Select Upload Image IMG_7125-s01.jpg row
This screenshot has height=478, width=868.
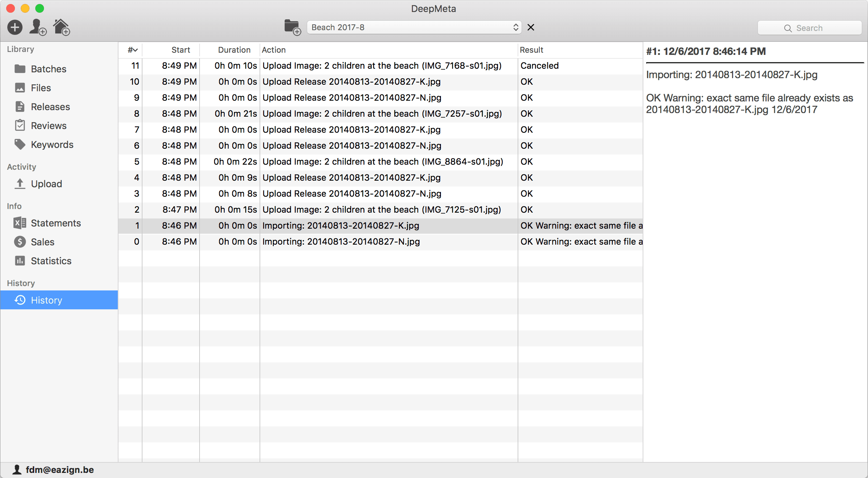click(x=381, y=210)
